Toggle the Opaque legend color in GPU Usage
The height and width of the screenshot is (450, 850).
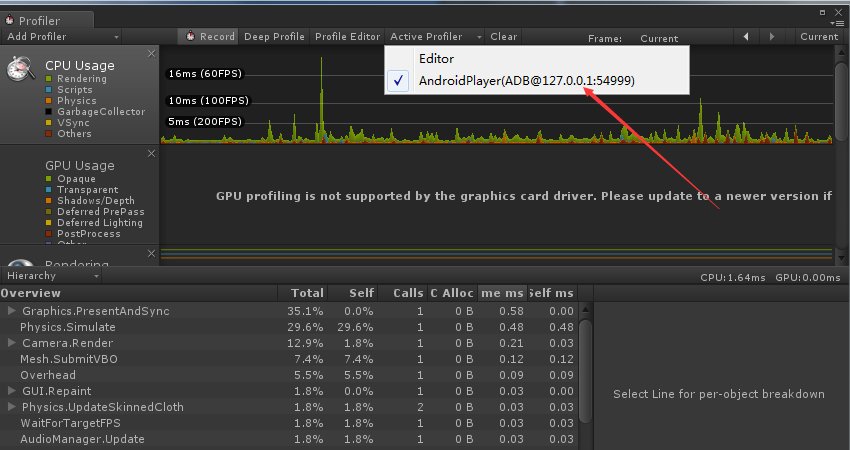coord(49,179)
